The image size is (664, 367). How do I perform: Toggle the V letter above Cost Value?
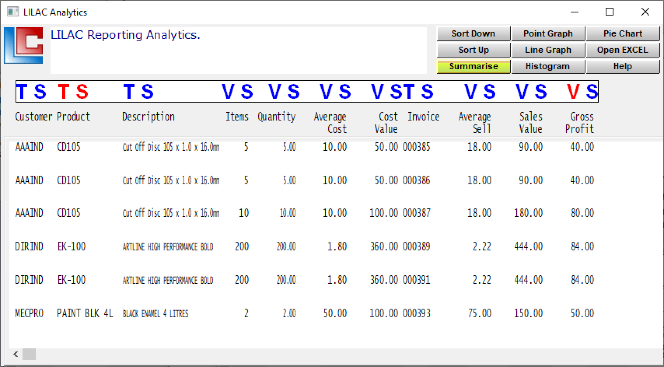pyautogui.click(x=377, y=92)
